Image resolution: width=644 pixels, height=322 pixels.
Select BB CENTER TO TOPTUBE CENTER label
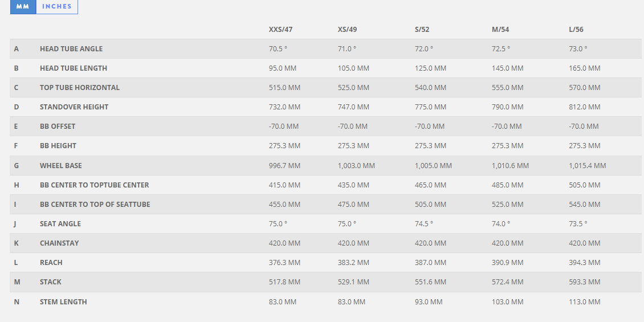[x=95, y=185]
